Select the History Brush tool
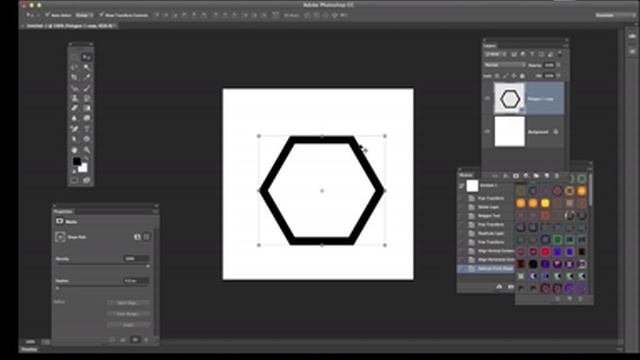 point(87,98)
